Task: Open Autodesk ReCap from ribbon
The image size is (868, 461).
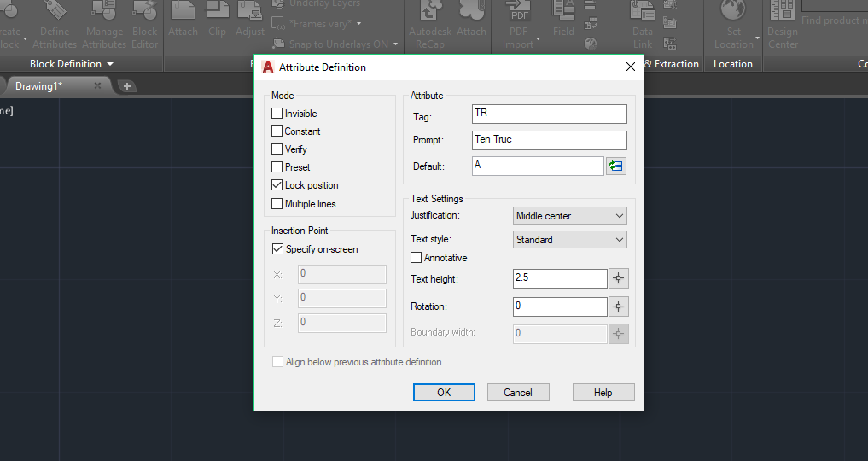Action: point(429,26)
